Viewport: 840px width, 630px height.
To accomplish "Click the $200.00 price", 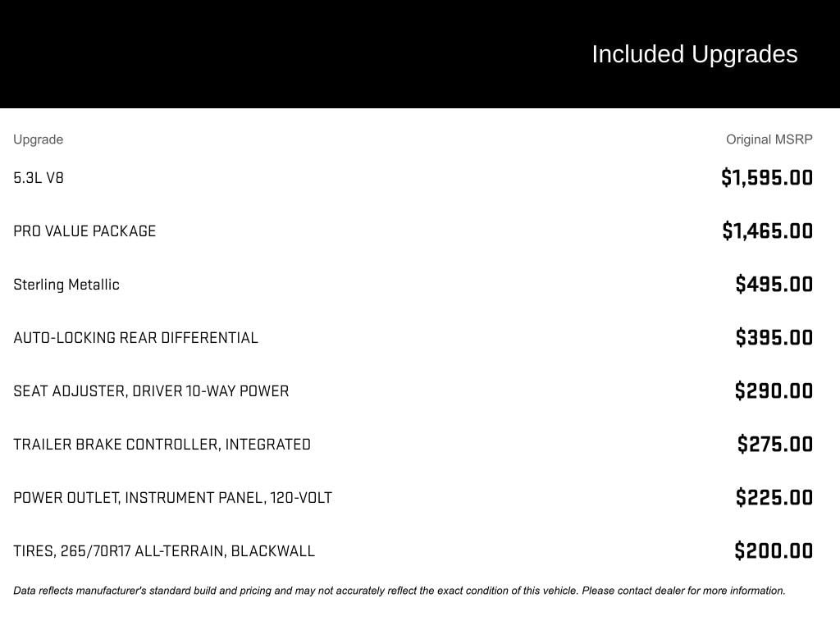I will pos(774,551).
